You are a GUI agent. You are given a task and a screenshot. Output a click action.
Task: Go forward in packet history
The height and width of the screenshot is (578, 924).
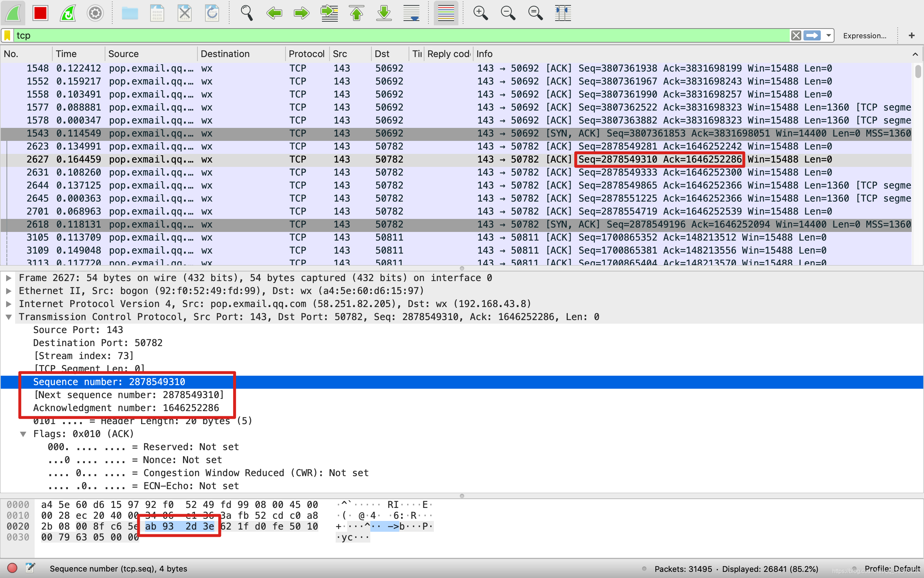click(x=301, y=13)
